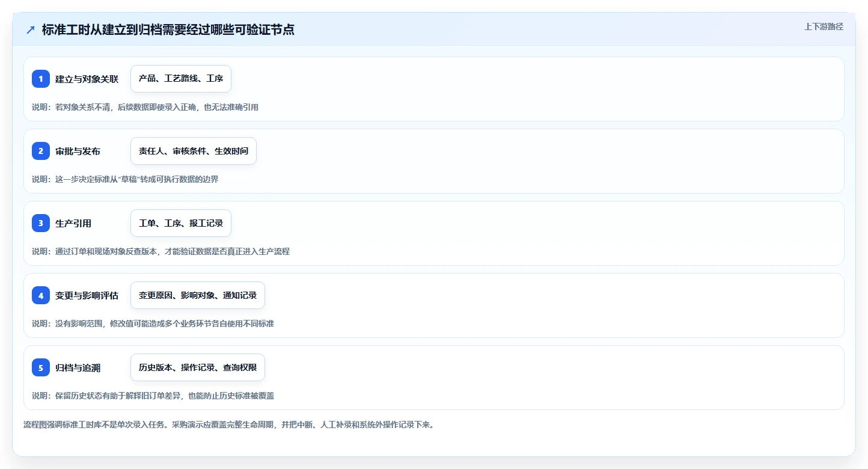This screenshot has height=469, width=868.
Task: Click the 建立与对象关联 step title
Action: point(87,79)
